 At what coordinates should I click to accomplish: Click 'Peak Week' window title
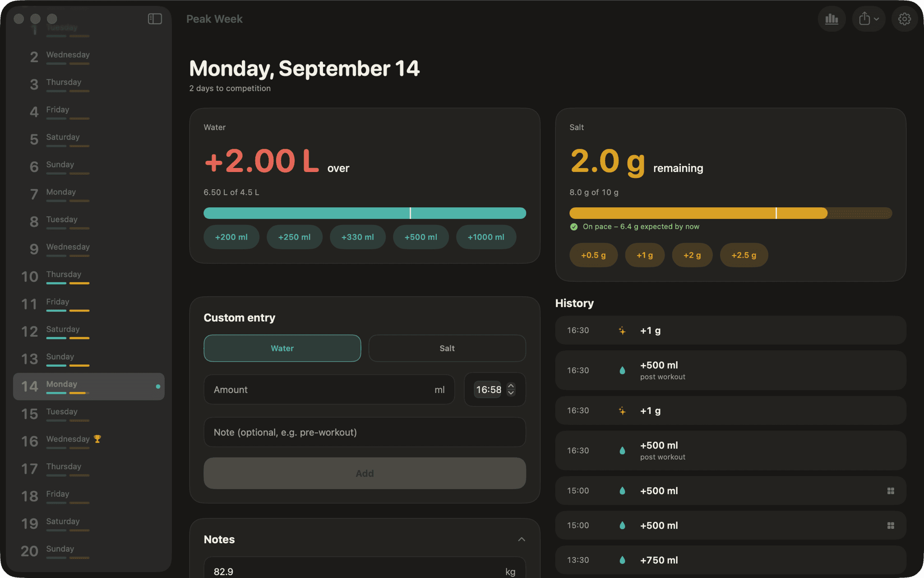coord(214,19)
